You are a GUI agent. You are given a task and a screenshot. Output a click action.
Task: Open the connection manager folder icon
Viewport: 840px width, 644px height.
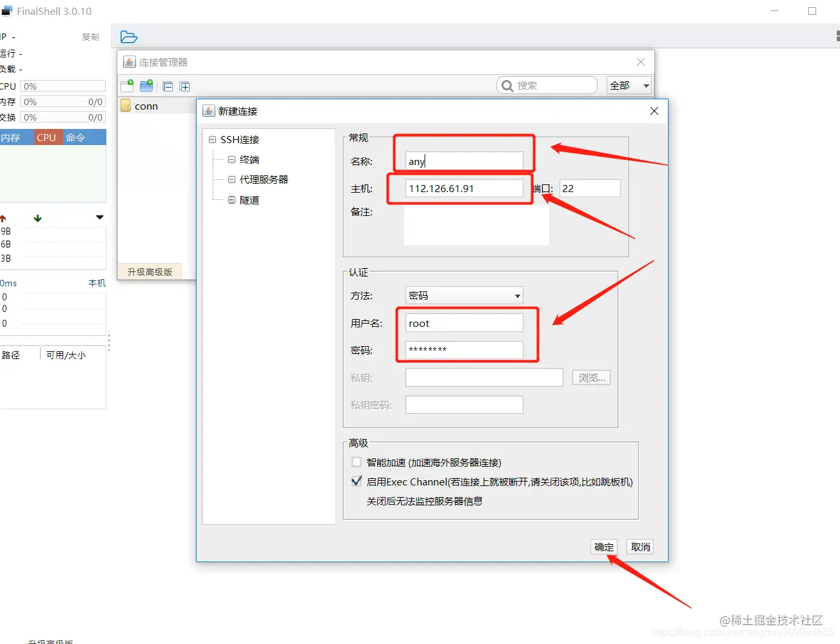pos(129,37)
